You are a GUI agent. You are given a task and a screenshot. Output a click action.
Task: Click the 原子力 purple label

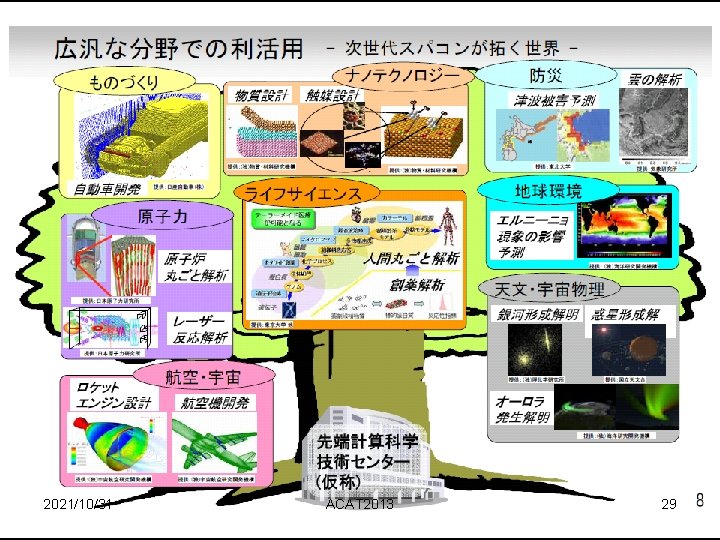pyautogui.click(x=163, y=216)
